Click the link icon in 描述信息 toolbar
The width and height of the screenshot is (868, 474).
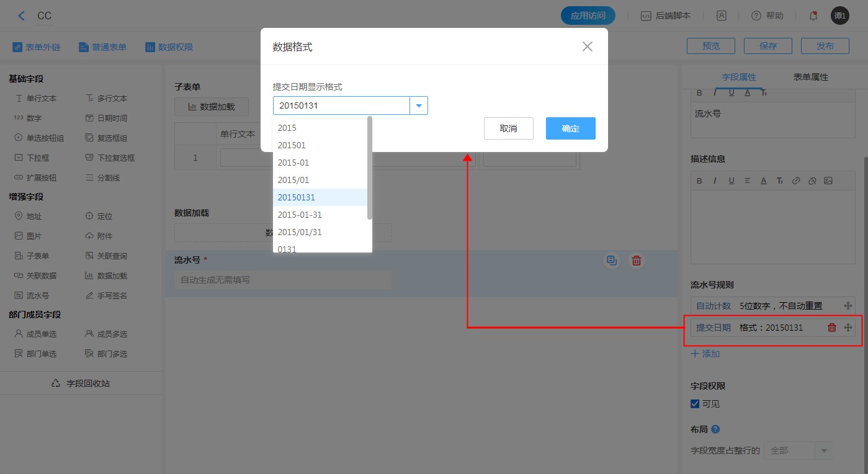(x=795, y=181)
